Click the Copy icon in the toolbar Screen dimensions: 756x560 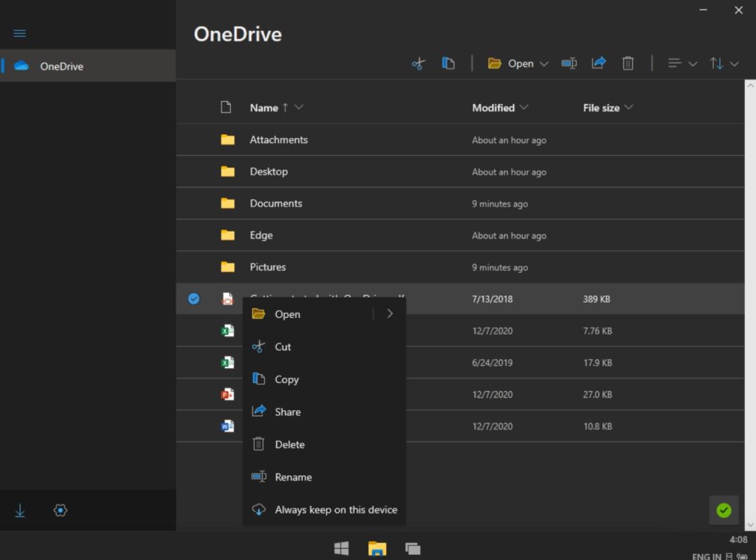(448, 63)
